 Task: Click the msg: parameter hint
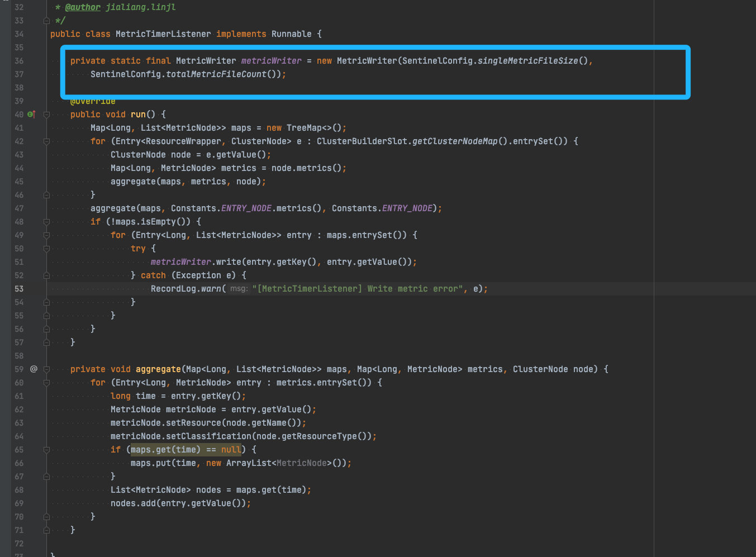coord(239,289)
